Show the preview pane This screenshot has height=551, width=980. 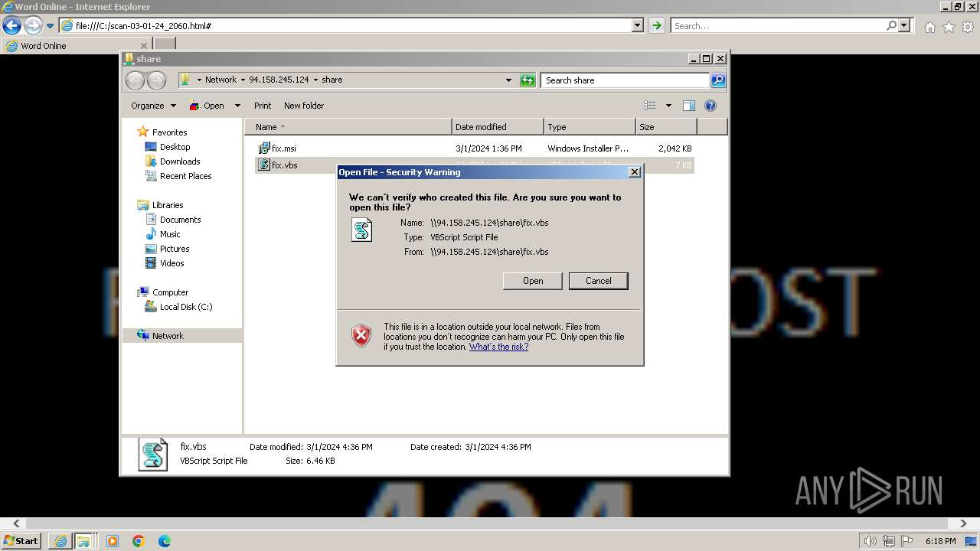(x=689, y=106)
